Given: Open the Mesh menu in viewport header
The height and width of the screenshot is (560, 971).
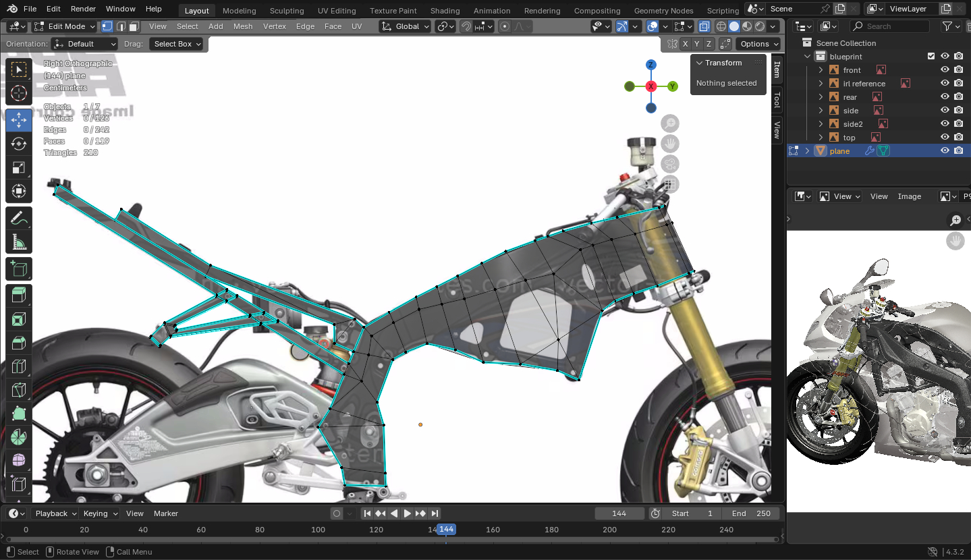Looking at the screenshot, I should [243, 26].
